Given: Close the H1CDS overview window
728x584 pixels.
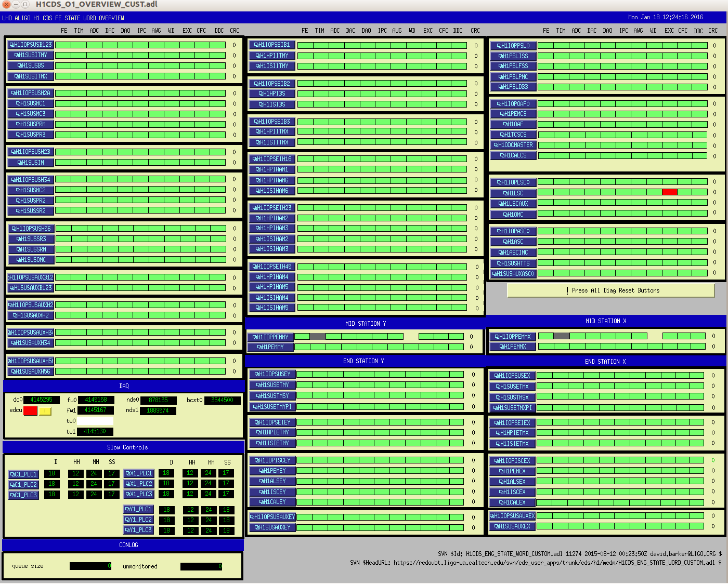Looking at the screenshot, I should (6, 5).
